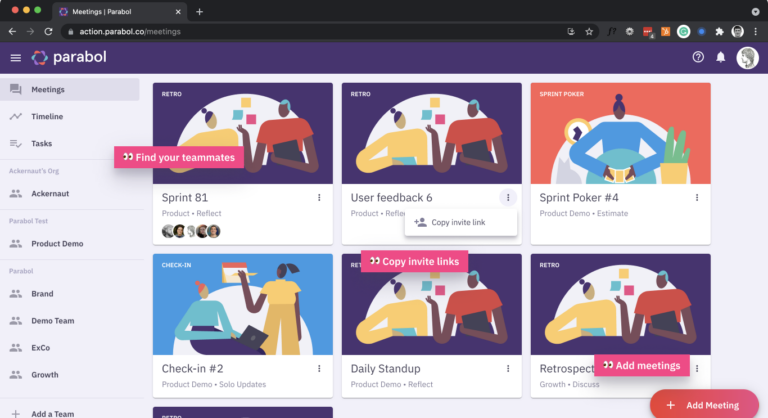The height and width of the screenshot is (418, 768).
Task: Open the help question mark icon
Action: [x=698, y=58]
